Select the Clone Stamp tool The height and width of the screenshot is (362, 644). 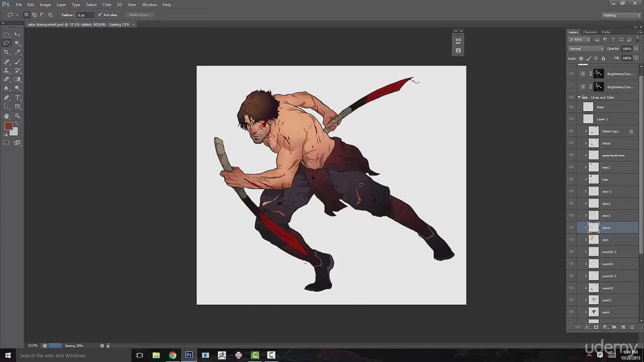(7, 70)
